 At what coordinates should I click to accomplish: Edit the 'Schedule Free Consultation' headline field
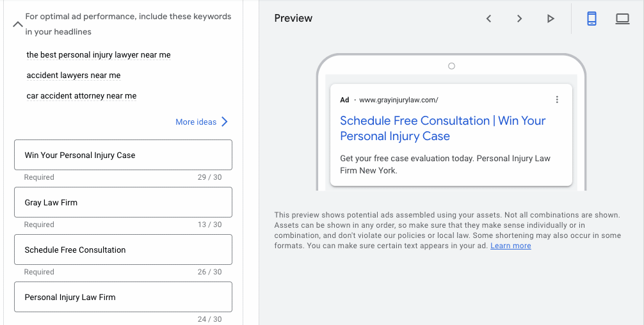[123, 250]
